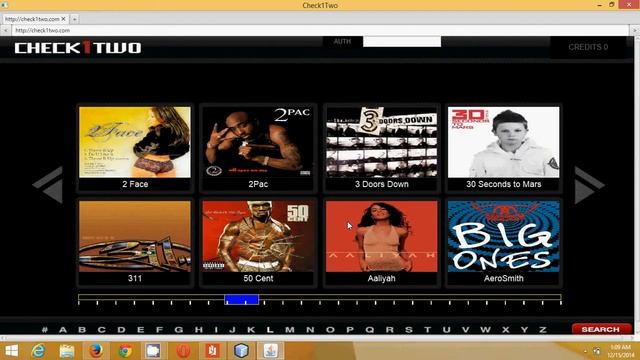Filter artists by letter R
The height and width of the screenshot is (360, 640).
(x=389, y=329)
